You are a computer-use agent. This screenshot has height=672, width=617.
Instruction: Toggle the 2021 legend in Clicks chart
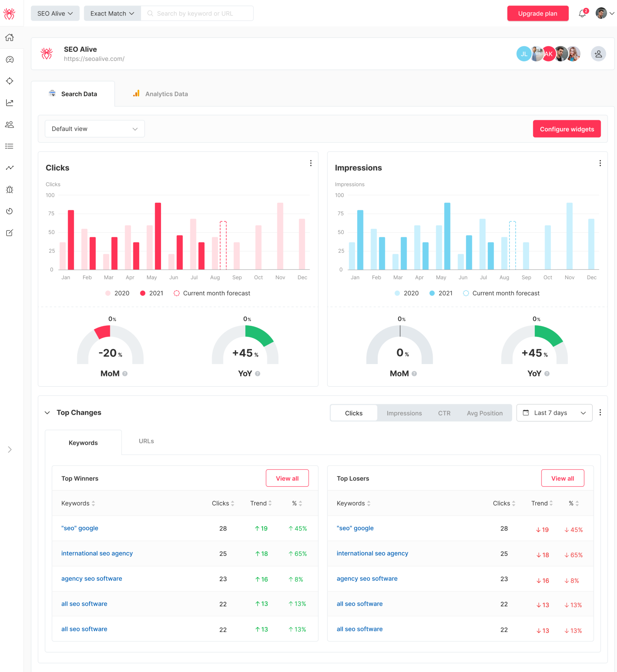pos(151,293)
